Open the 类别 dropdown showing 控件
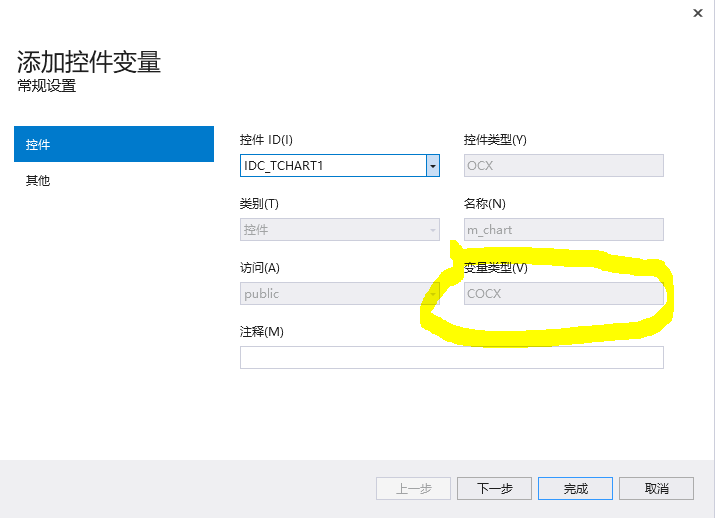Image resolution: width=715 pixels, height=518 pixels. pyautogui.click(x=340, y=229)
